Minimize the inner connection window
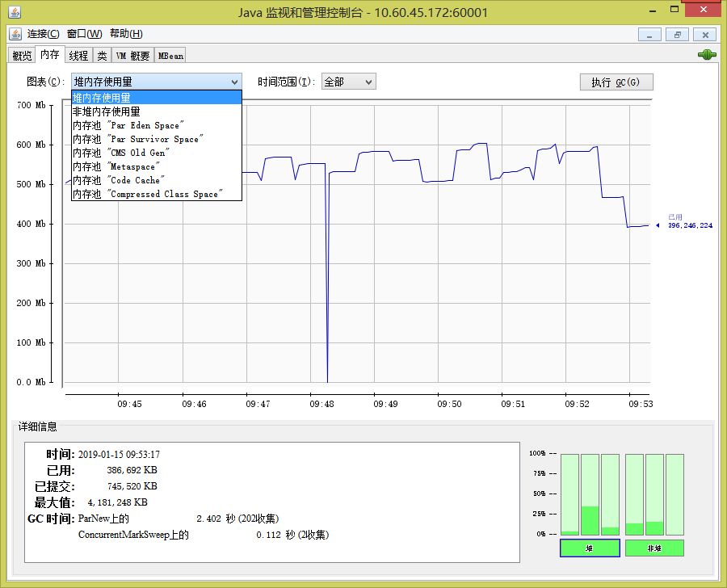The height and width of the screenshot is (588, 727). click(649, 34)
